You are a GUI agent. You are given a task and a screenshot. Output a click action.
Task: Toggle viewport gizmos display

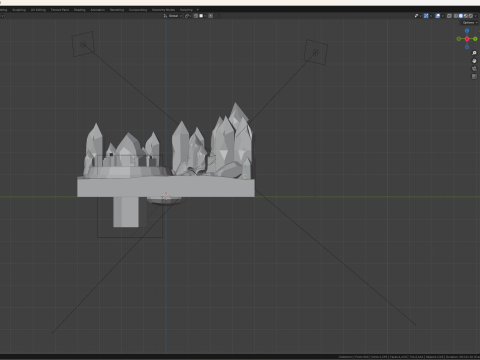tap(426, 16)
